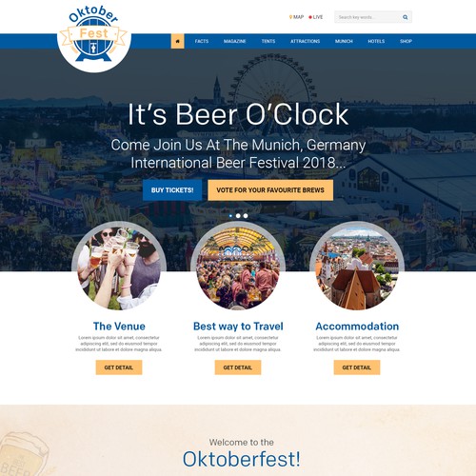Open the Accommodation heading link

357,327
